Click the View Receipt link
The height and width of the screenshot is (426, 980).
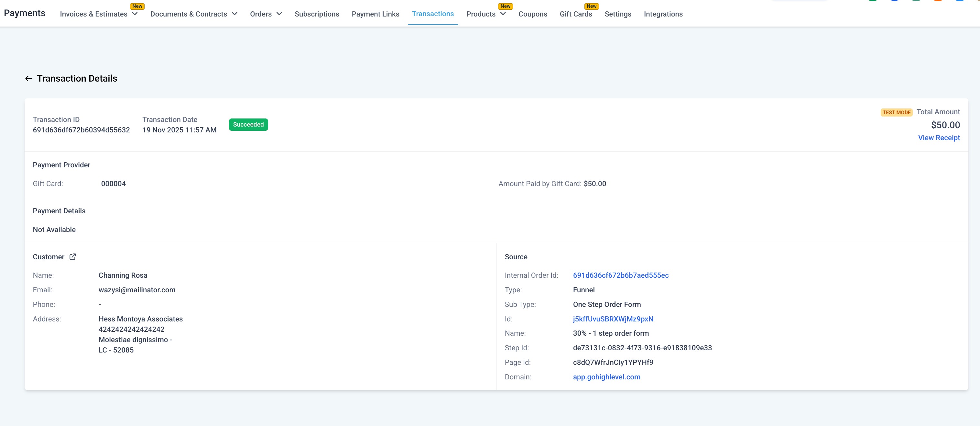tap(939, 138)
